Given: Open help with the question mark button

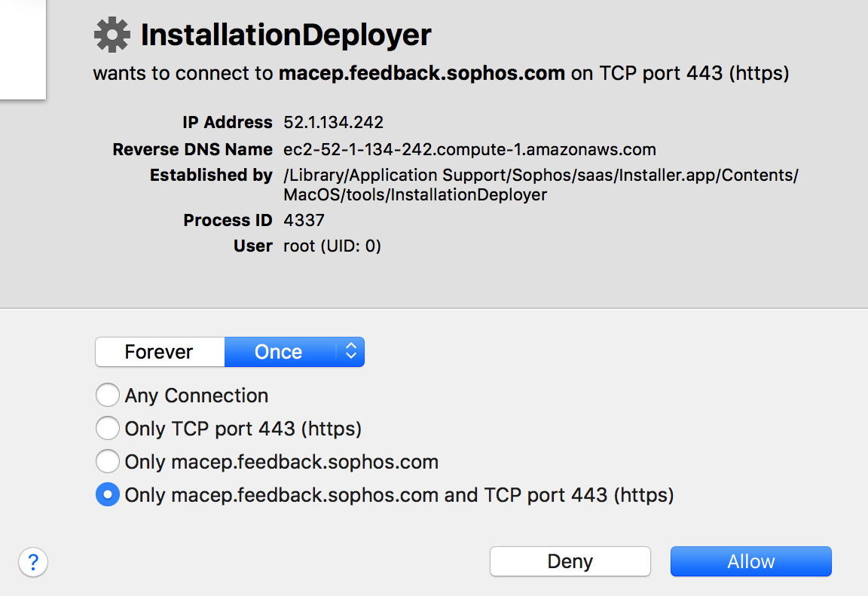Looking at the screenshot, I should (x=33, y=562).
